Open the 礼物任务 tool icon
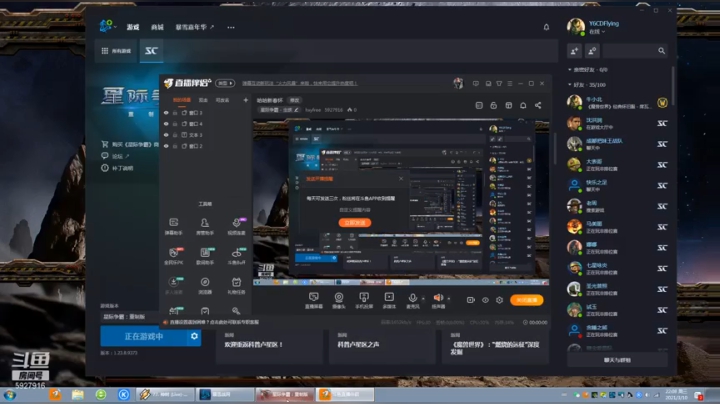 coord(236,286)
